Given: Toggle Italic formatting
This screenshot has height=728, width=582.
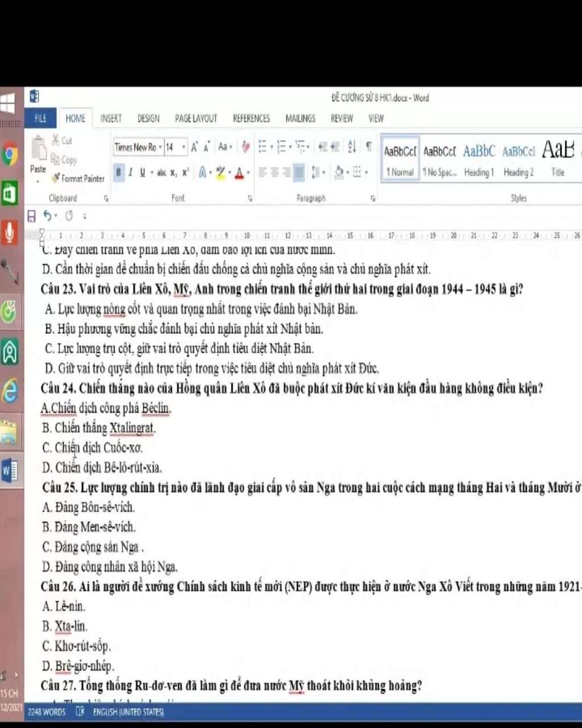Looking at the screenshot, I should click(131, 172).
